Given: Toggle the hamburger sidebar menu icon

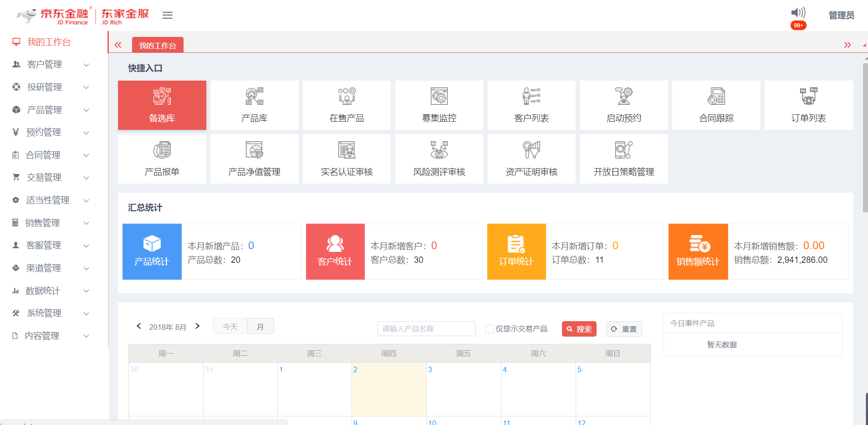Looking at the screenshot, I should point(168,15).
